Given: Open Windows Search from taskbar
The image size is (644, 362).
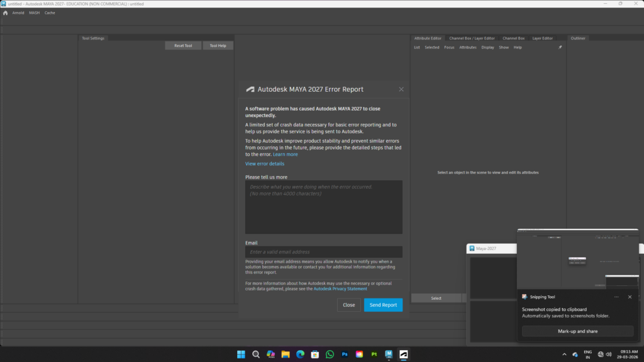Looking at the screenshot, I should pos(256,354).
